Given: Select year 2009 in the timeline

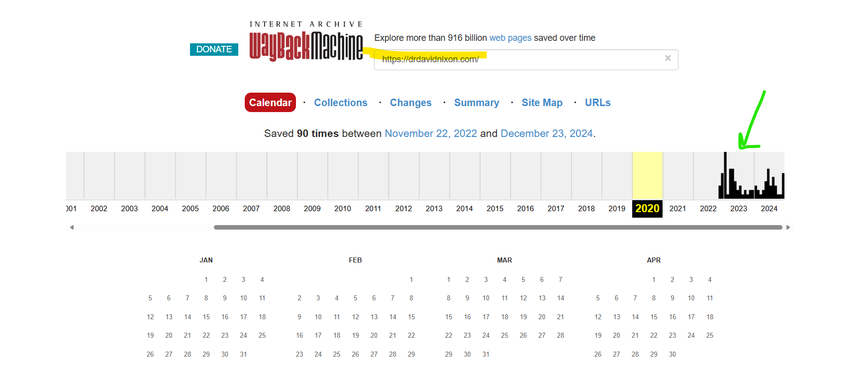Looking at the screenshot, I should pyautogui.click(x=312, y=209).
